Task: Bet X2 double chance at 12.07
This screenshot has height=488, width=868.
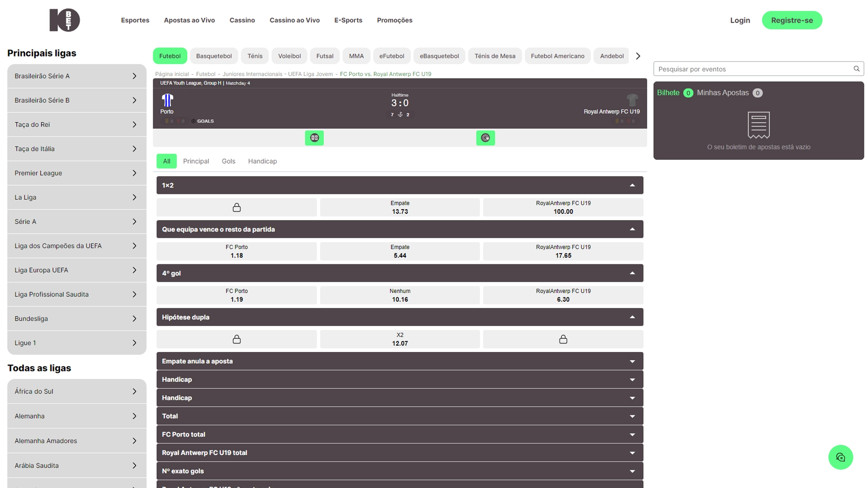Action: [400, 339]
